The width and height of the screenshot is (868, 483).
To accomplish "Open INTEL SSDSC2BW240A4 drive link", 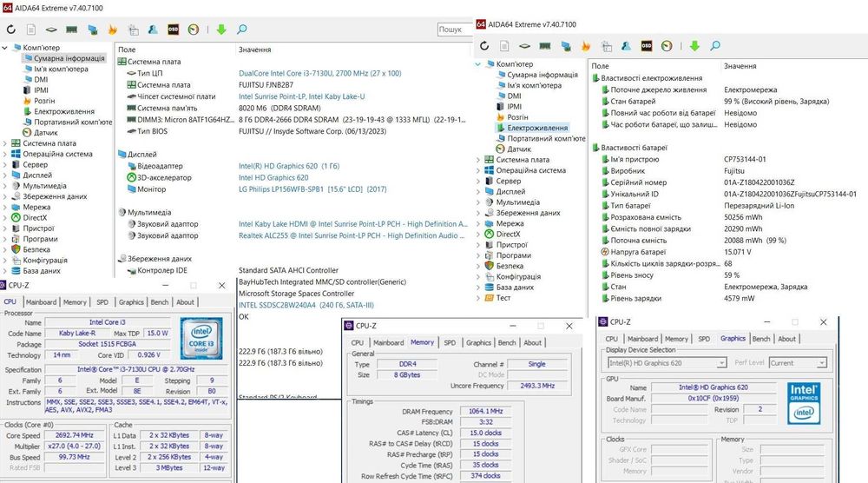I will click(x=306, y=305).
